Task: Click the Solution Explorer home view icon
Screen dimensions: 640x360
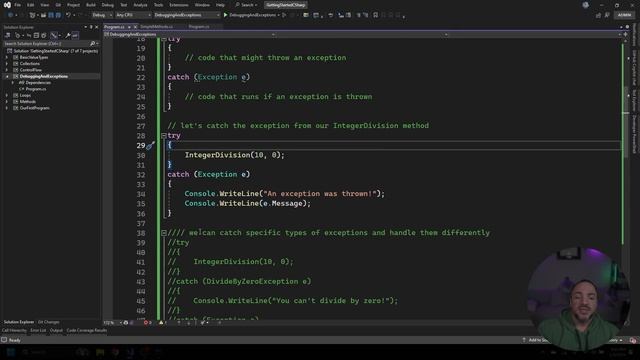Action: (7, 36)
